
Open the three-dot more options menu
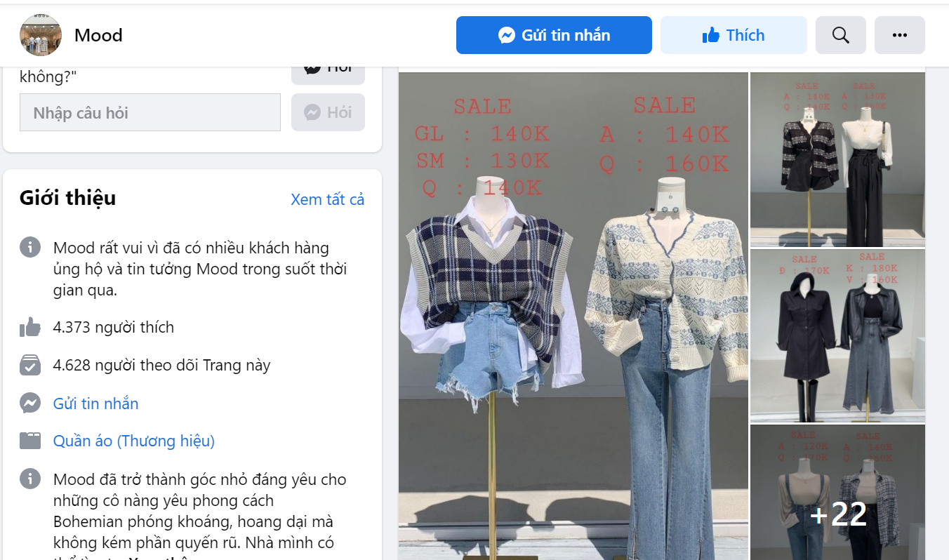point(900,35)
